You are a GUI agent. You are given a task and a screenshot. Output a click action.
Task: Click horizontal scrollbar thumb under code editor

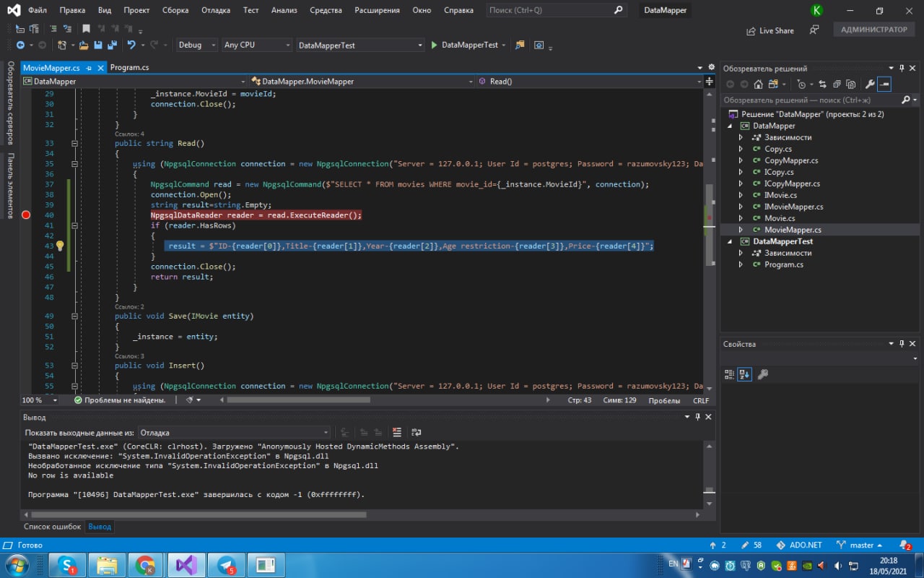[298, 400]
